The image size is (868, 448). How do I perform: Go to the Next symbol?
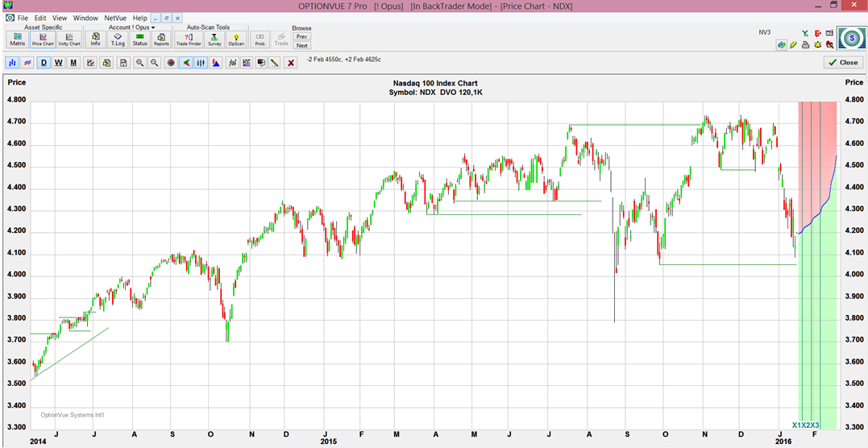pos(301,45)
